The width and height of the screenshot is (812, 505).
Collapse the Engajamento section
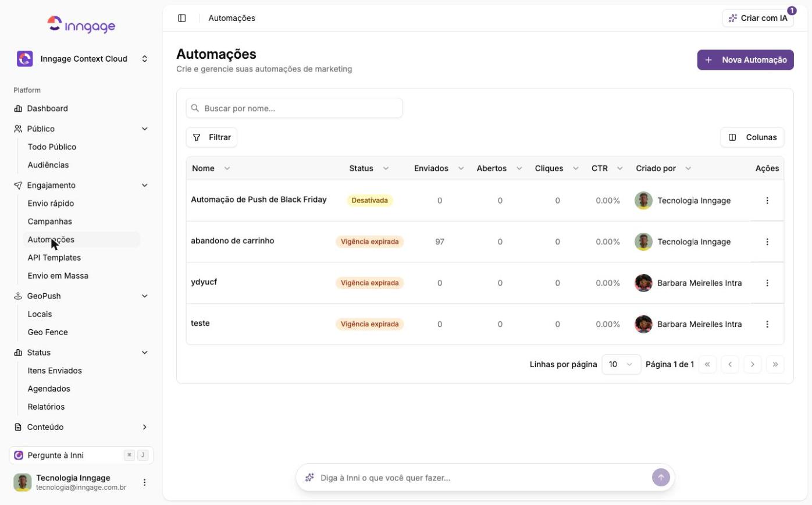[x=81, y=185]
